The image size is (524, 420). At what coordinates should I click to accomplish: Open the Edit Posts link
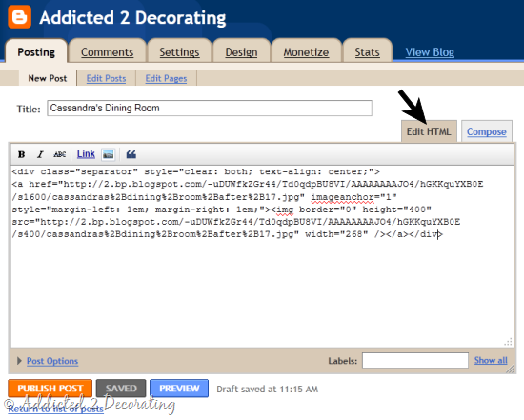(106, 78)
